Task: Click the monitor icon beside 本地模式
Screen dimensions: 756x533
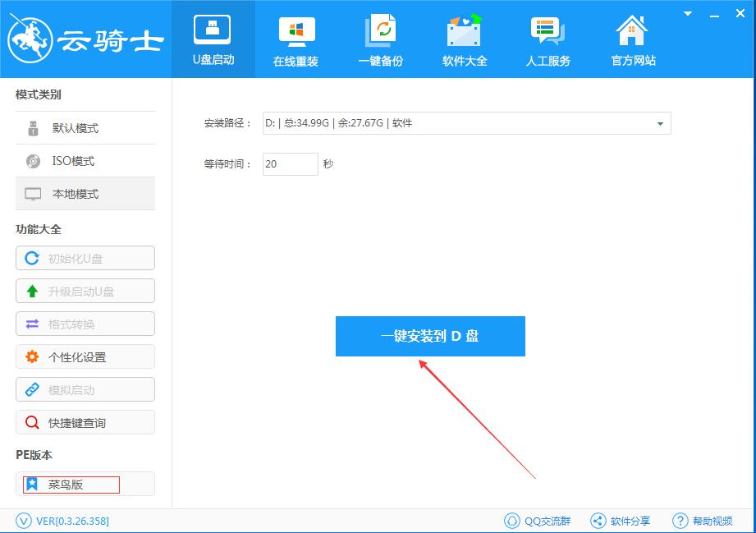Action: [x=33, y=194]
